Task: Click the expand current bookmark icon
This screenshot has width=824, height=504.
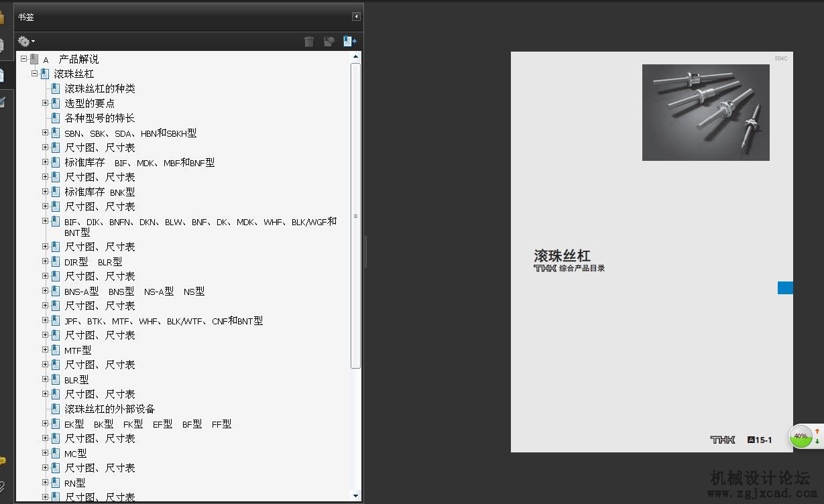Action: [x=350, y=42]
